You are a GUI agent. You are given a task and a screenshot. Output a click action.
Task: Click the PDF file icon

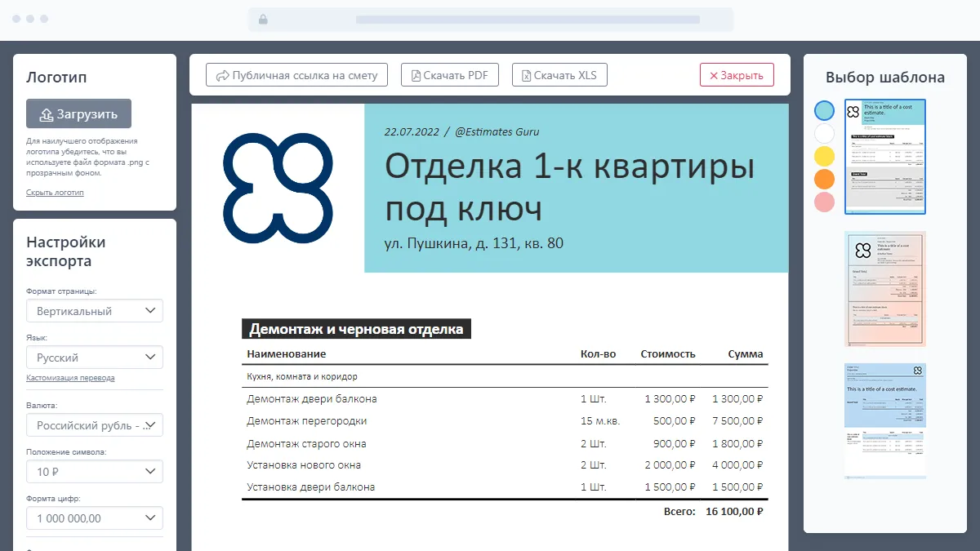coord(416,76)
